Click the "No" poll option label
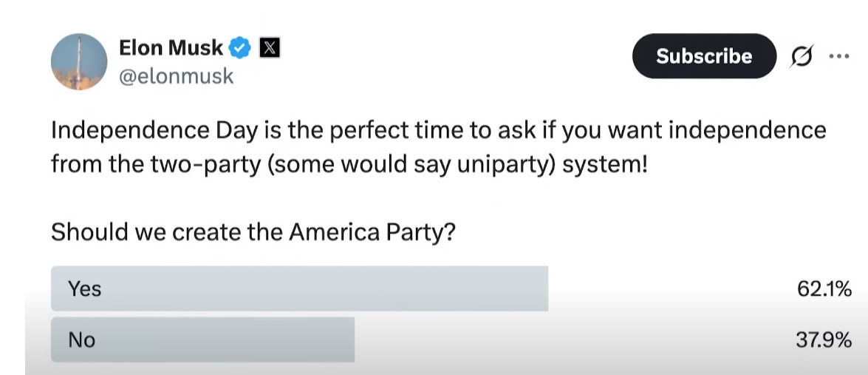Screen dimensions: 868x375 [81, 339]
